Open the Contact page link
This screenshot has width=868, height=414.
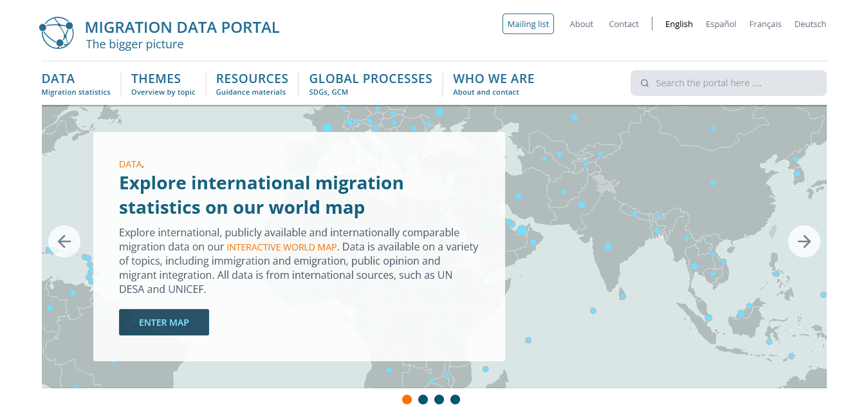623,24
